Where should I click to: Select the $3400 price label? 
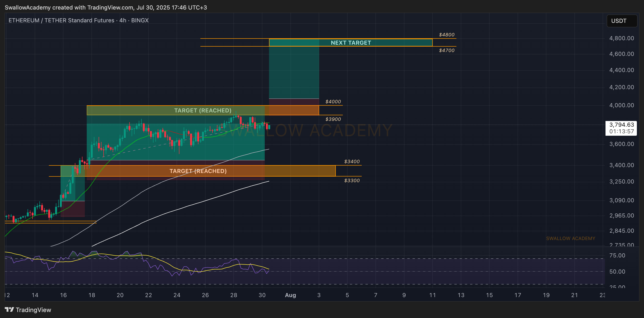coord(352,162)
